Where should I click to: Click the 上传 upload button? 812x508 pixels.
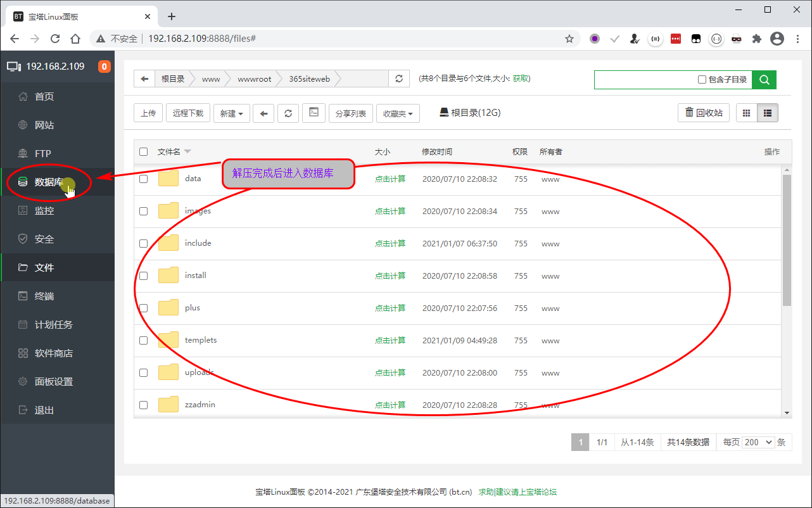[x=148, y=113]
